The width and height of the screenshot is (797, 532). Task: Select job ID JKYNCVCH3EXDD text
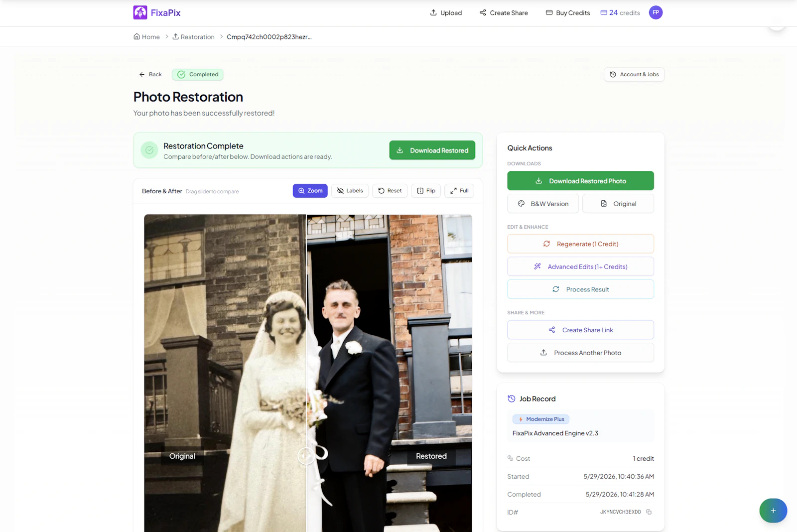point(621,512)
